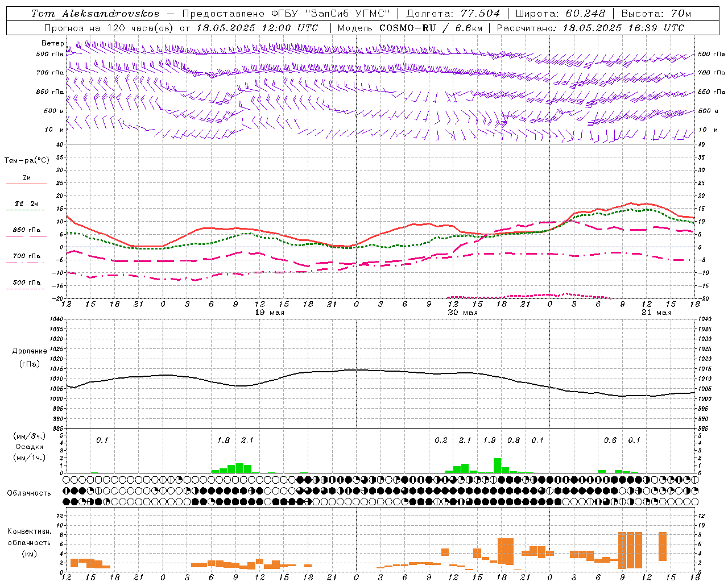Click the (мм/1ч.) precipitation unit label
This screenshot has height=582, width=728.
click(30, 458)
